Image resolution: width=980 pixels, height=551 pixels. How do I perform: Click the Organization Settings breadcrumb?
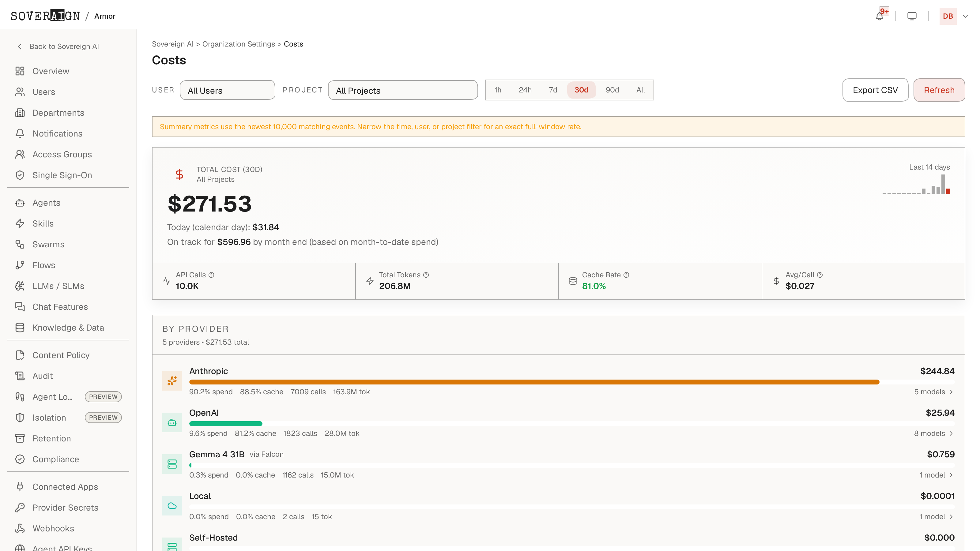[239, 44]
